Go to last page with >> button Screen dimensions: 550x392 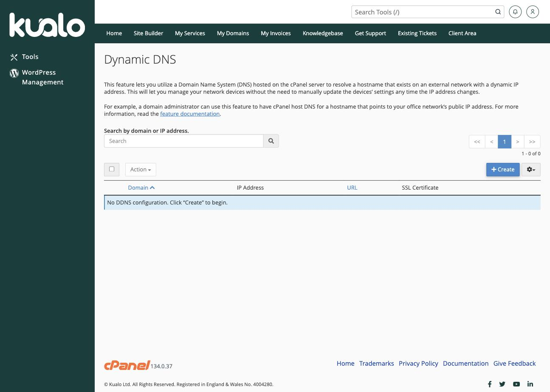532,142
